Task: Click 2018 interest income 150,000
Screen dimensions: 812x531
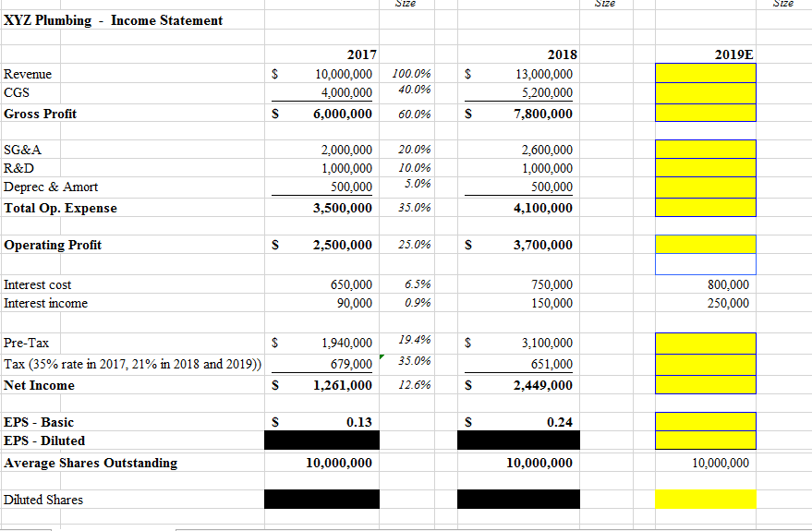Action: [x=552, y=303]
